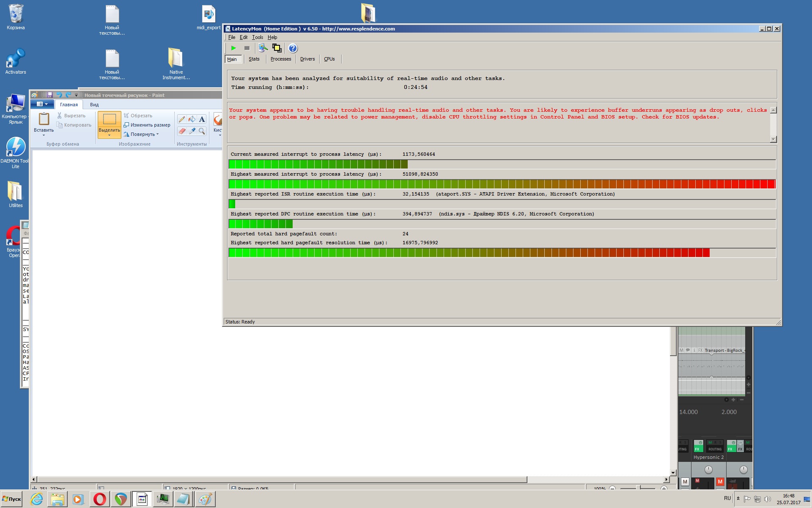Open the Paint file menu dropdown
The width and height of the screenshot is (812, 508).
click(42, 104)
